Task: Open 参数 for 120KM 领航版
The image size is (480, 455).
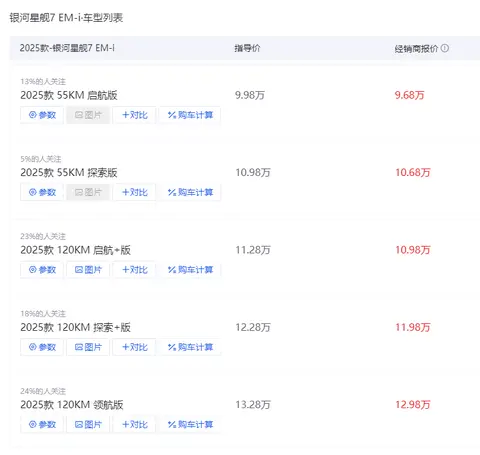Action: pyautogui.click(x=42, y=424)
